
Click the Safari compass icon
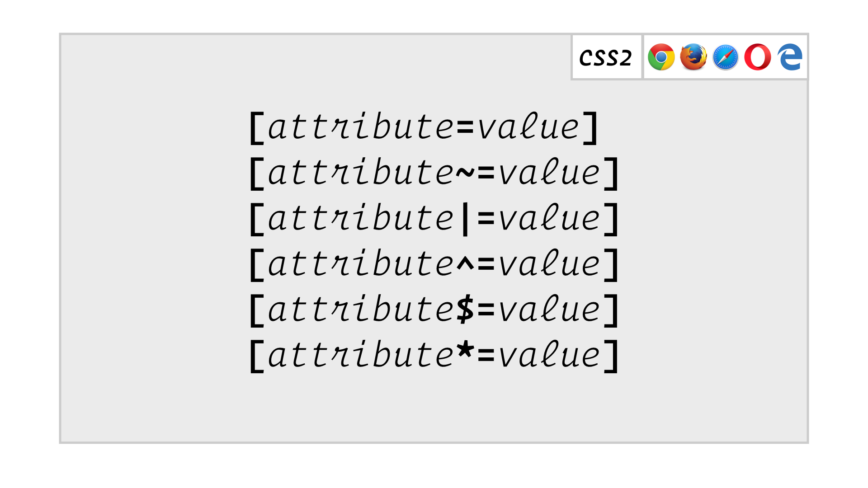726,57
